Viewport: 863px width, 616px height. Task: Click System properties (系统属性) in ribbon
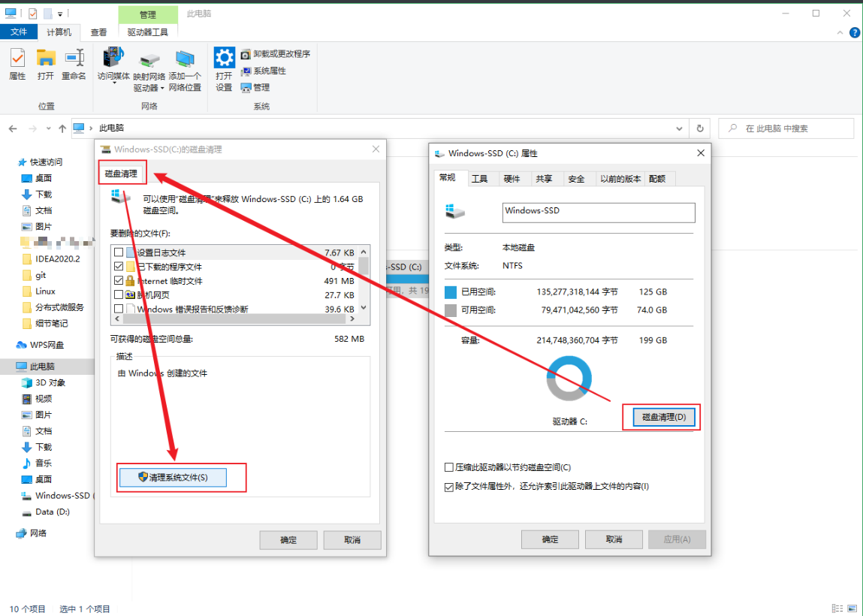tap(264, 71)
